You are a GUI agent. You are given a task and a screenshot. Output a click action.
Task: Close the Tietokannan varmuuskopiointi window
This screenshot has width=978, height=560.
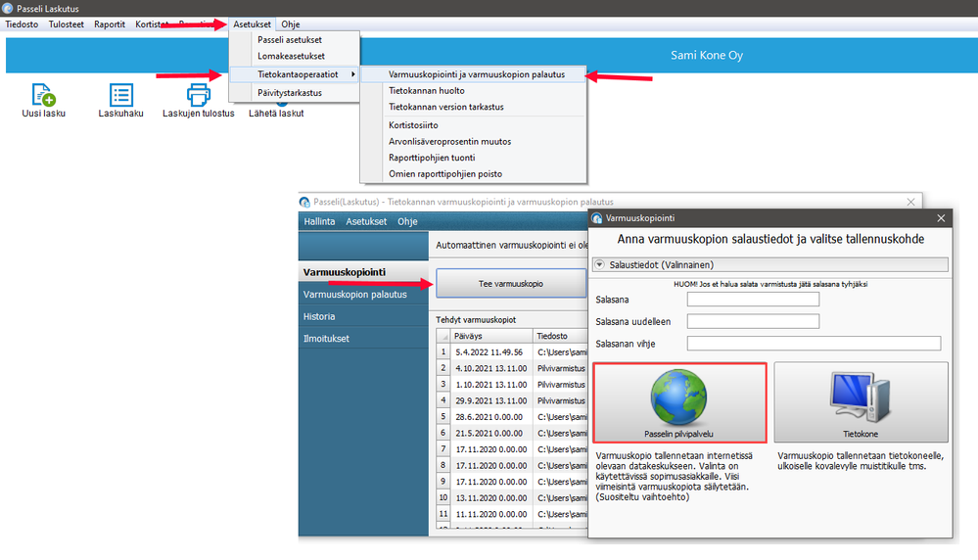(910, 202)
